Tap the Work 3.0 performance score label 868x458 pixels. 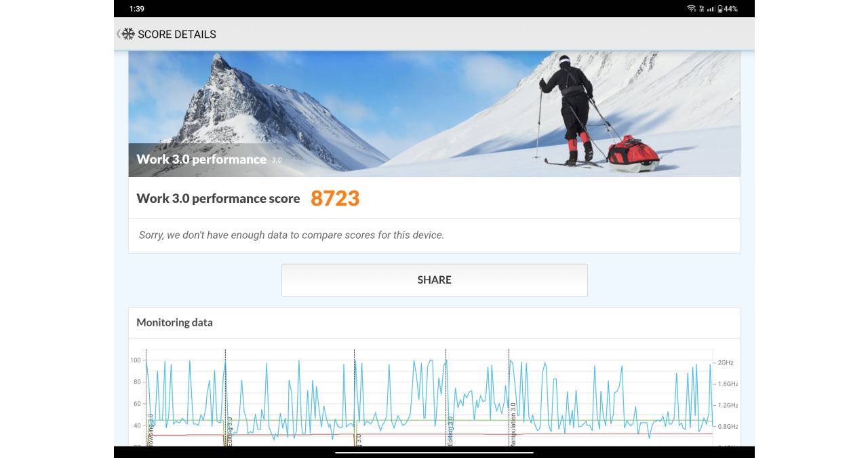click(218, 198)
